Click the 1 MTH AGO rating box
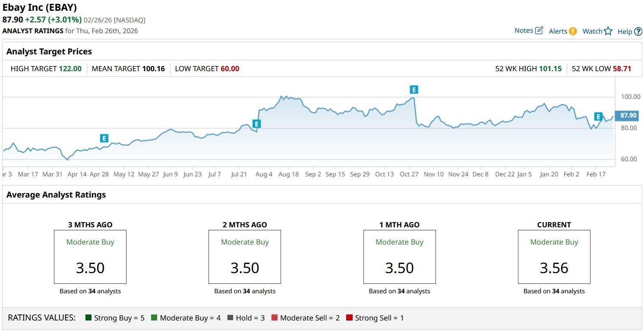Screen dimensions: 644x333 (399, 257)
